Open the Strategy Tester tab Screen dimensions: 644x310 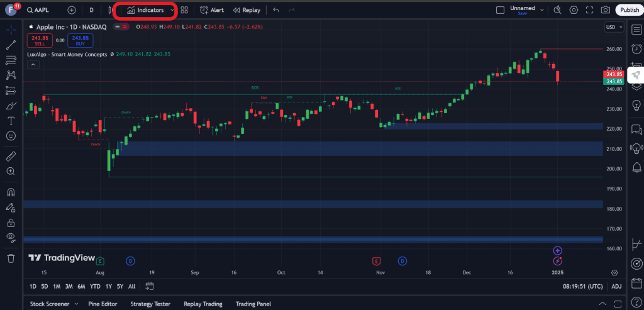150,304
